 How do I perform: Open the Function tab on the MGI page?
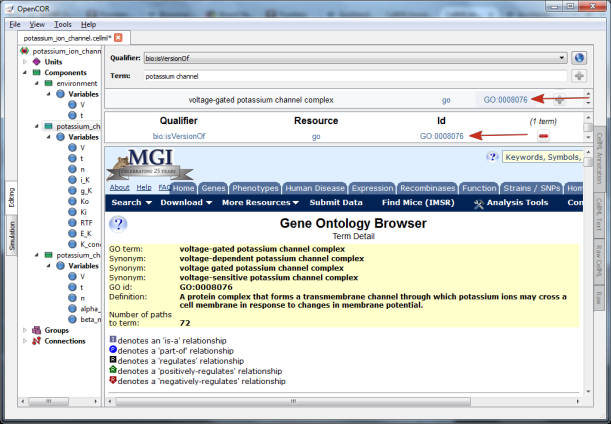point(479,188)
